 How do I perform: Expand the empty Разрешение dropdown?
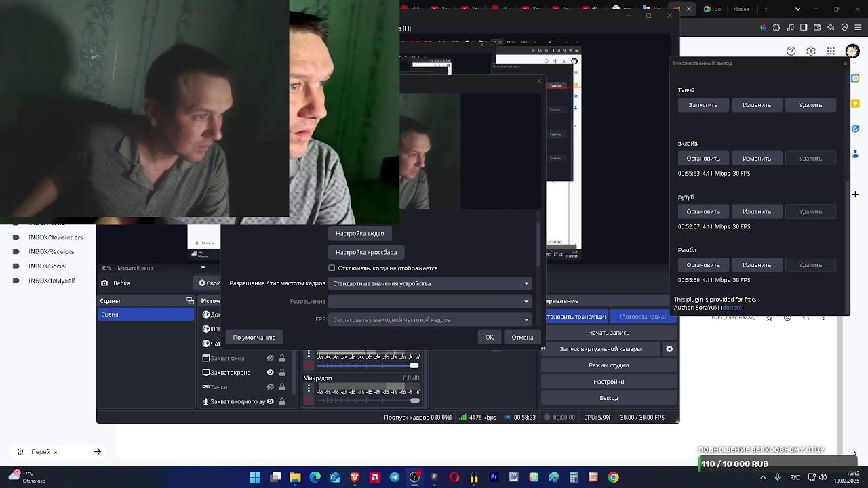(x=429, y=301)
